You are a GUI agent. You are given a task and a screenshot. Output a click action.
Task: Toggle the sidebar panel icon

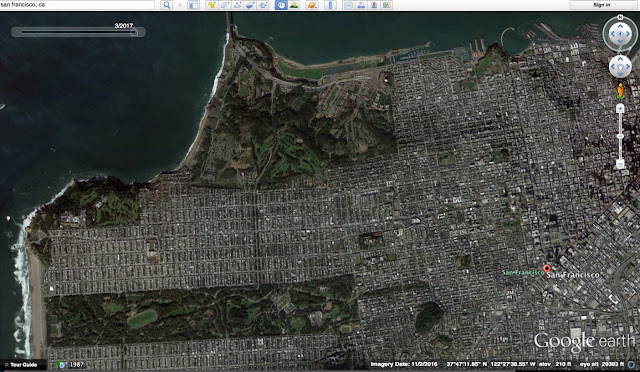193,5
